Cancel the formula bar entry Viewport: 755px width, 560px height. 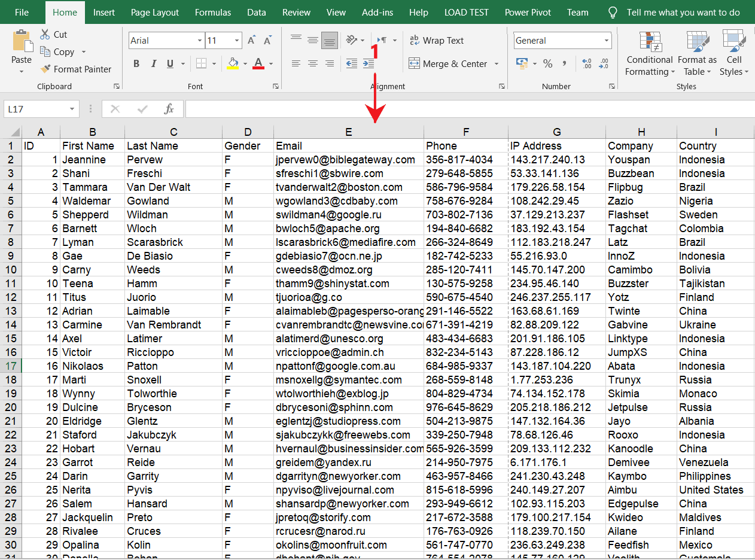tap(115, 109)
